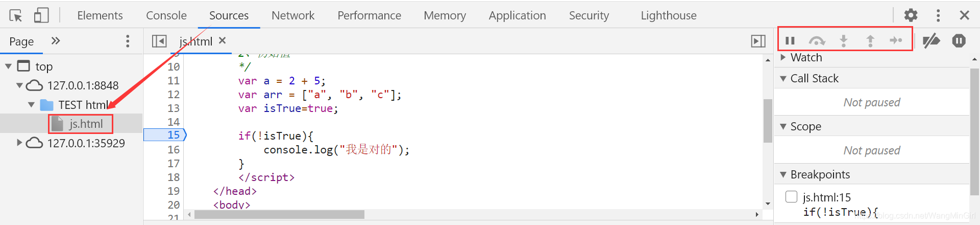
Task: Click the pause script execution icon
Action: click(x=790, y=40)
